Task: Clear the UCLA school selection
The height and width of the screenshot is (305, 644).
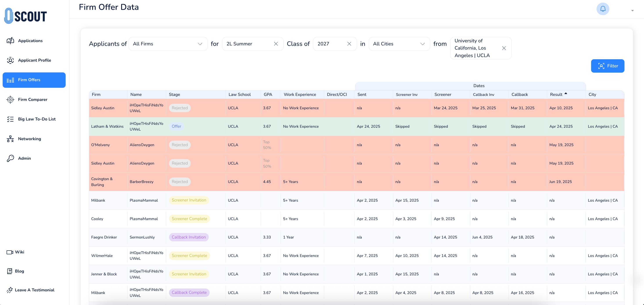Action: click(504, 48)
